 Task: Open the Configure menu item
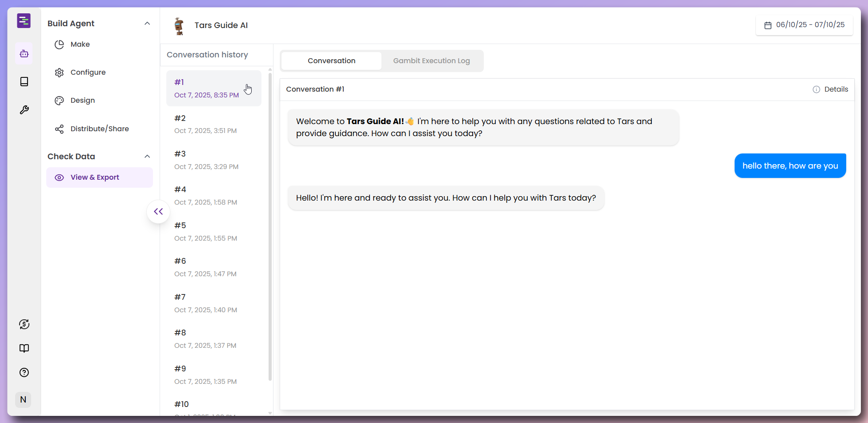pos(100,73)
